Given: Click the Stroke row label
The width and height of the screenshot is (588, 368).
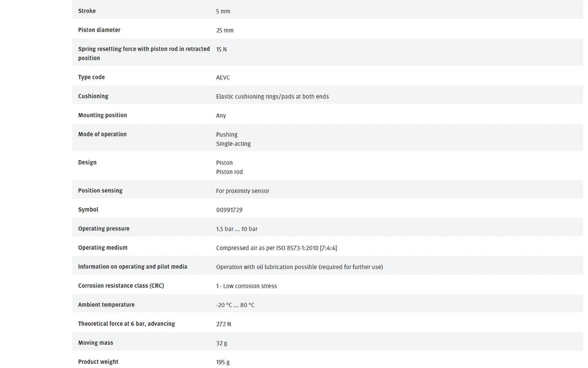Looking at the screenshot, I should tap(87, 11).
